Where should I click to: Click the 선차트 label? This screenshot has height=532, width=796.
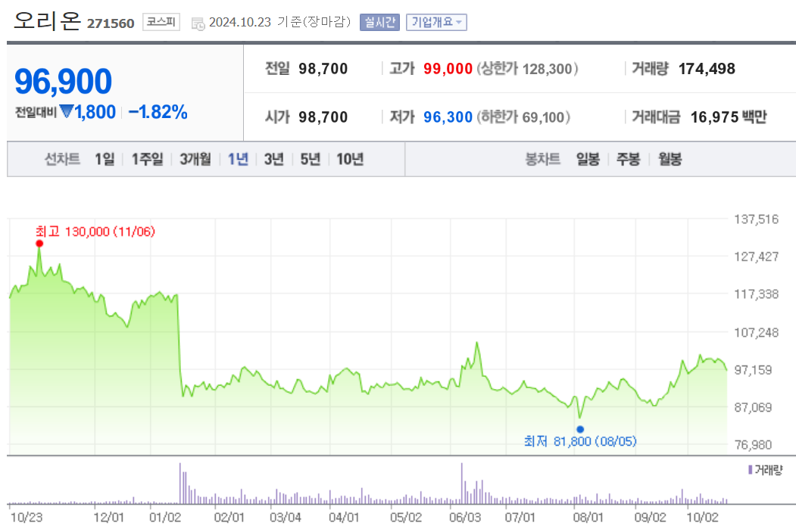tap(62, 159)
